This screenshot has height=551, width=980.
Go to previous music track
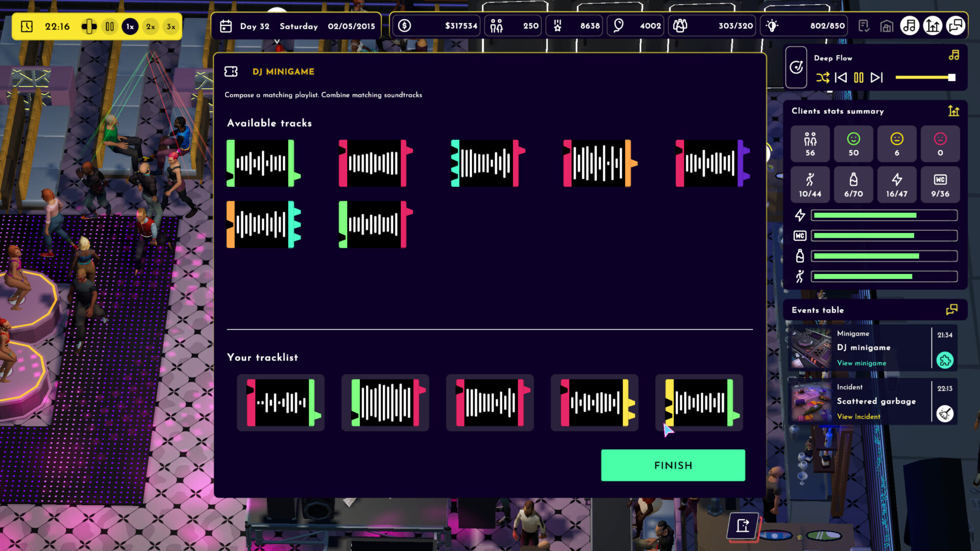click(x=840, y=78)
